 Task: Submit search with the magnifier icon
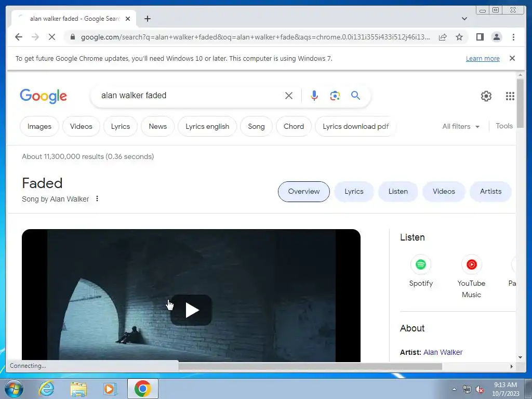tap(355, 96)
